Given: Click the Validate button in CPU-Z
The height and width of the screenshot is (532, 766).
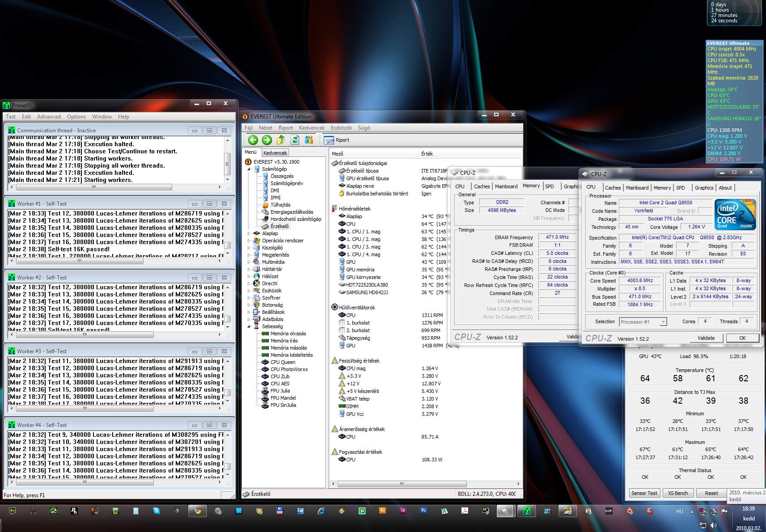Looking at the screenshot, I should tap(706, 338).
